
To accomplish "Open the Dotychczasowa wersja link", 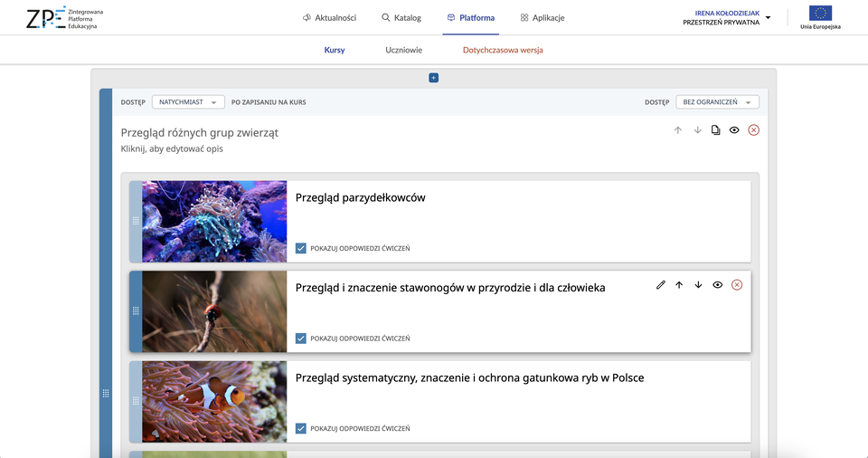I will click(x=503, y=51).
